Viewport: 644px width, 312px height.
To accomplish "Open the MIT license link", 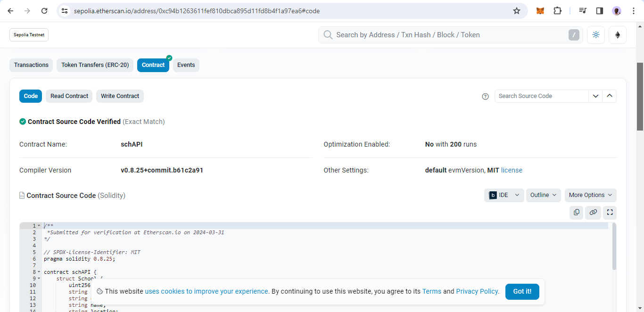I will click(x=512, y=170).
